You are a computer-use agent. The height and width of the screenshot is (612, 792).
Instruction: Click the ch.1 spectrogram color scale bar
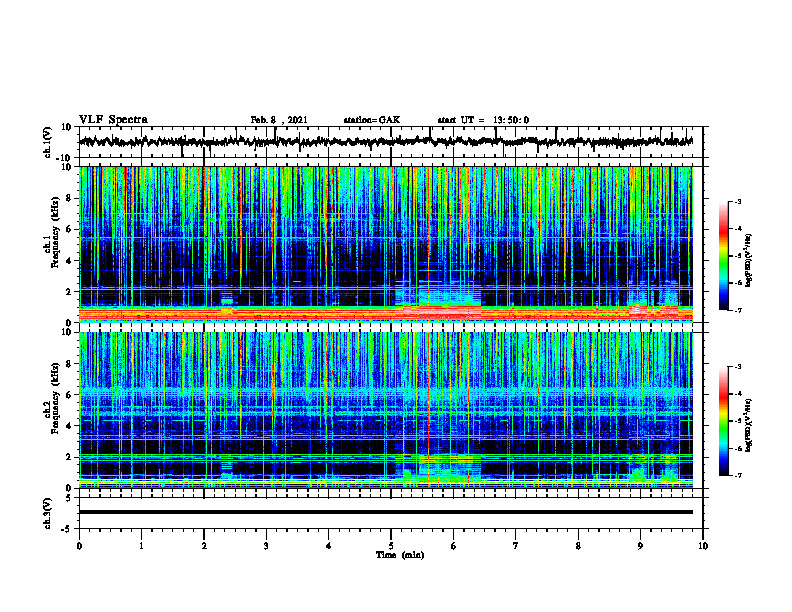coord(724,256)
